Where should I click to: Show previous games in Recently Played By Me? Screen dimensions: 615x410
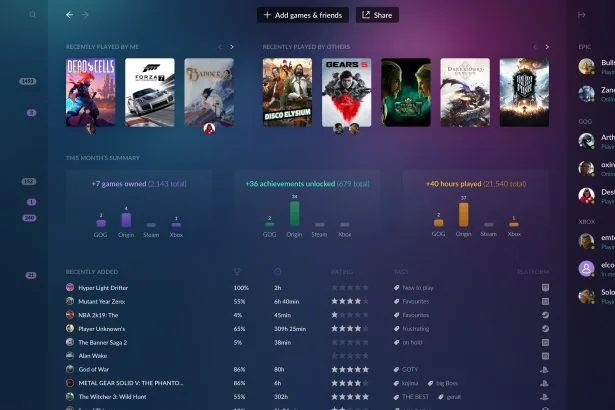click(220, 47)
